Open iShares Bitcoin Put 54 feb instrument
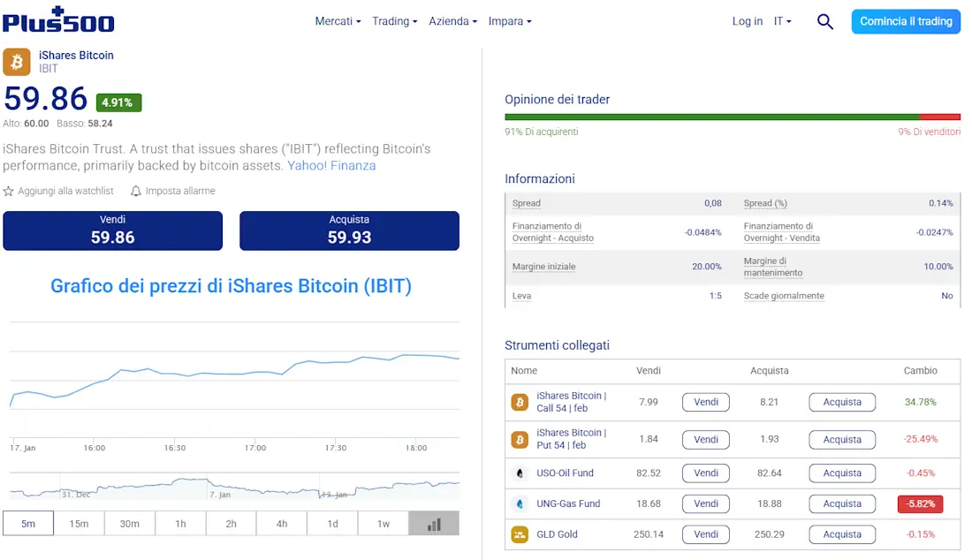The height and width of the screenshot is (560, 972). coord(572,439)
